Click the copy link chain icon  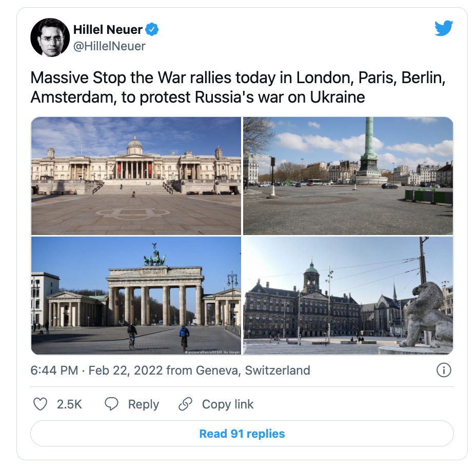185,404
